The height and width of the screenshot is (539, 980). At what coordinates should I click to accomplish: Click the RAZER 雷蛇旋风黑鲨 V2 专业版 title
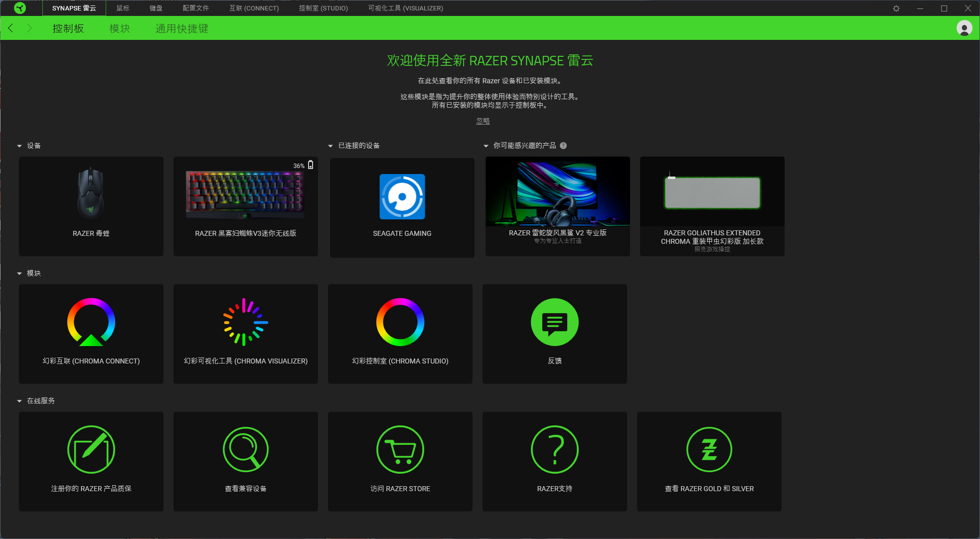[558, 233]
